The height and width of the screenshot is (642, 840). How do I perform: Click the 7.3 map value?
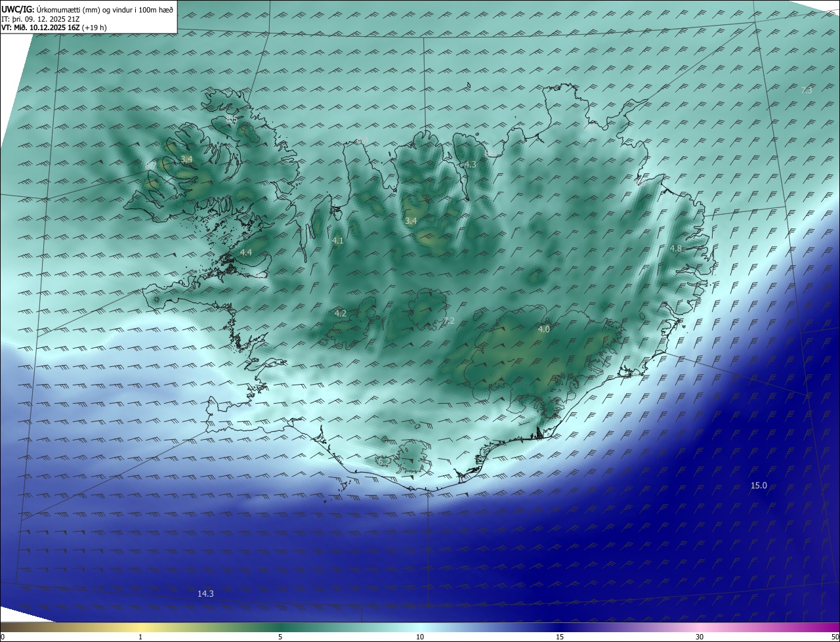point(807,90)
